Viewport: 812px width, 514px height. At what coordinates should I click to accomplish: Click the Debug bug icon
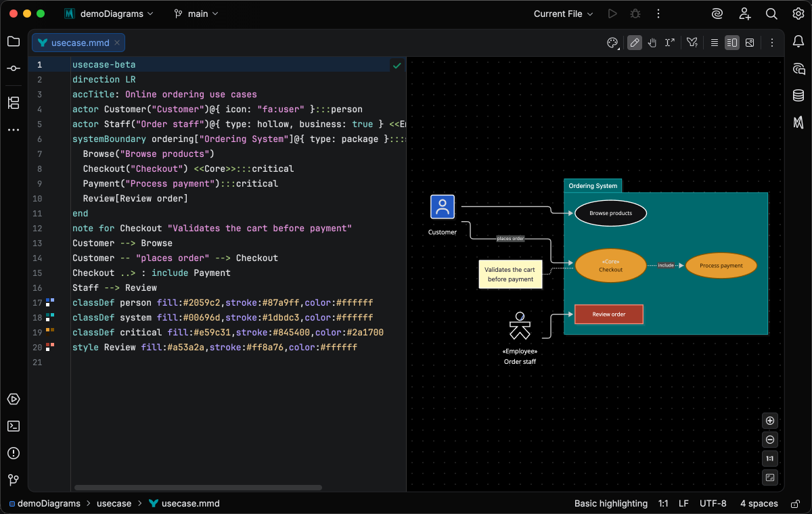[635, 14]
